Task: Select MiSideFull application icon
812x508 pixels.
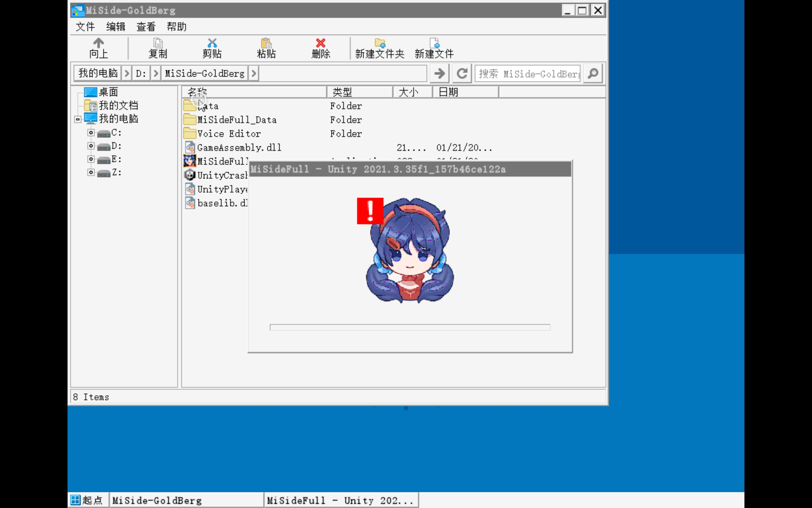Action: coord(190,161)
